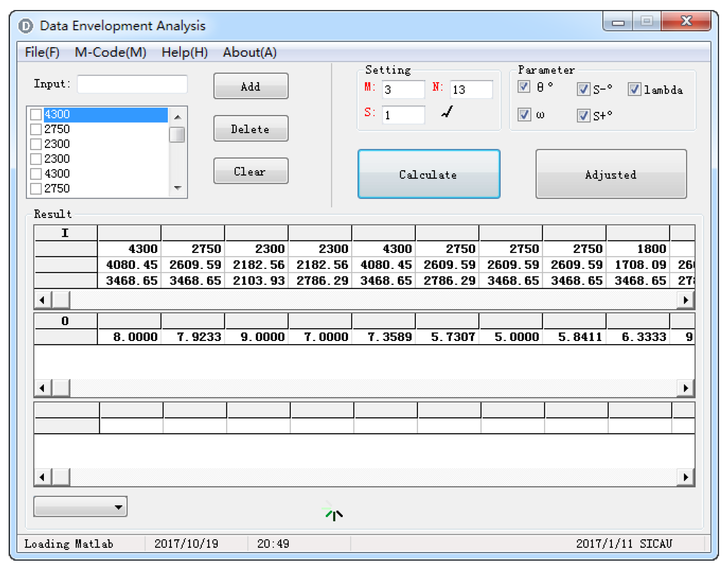Click left arrow of O table scrollbar
The width and height of the screenshot is (728, 570).
tap(42, 388)
